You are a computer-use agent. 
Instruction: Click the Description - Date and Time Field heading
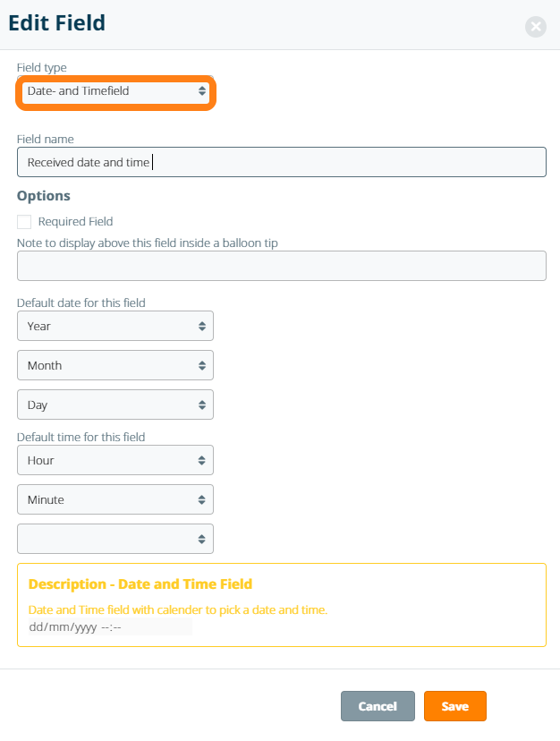[140, 584]
